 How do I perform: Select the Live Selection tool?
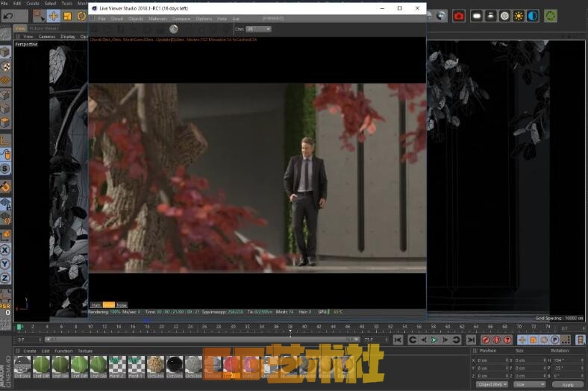tap(39, 16)
